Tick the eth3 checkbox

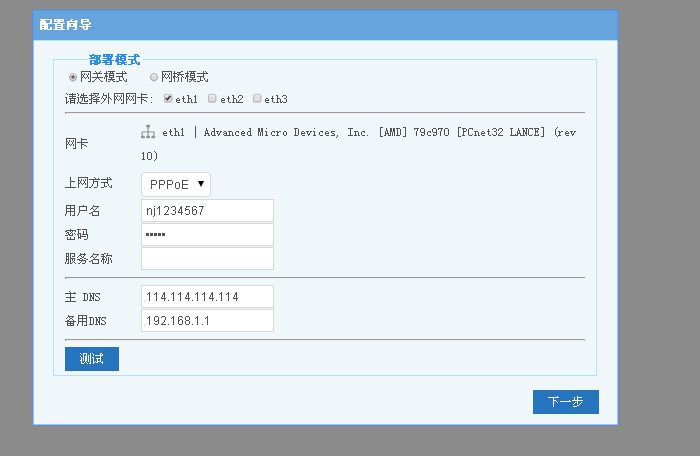(257, 99)
